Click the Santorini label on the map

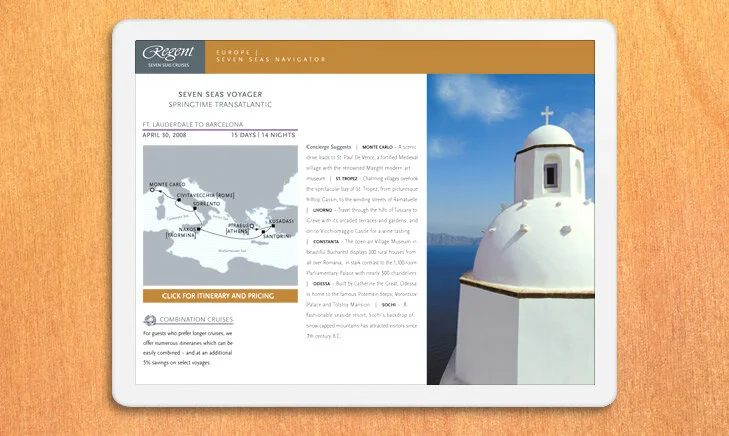pos(277,236)
